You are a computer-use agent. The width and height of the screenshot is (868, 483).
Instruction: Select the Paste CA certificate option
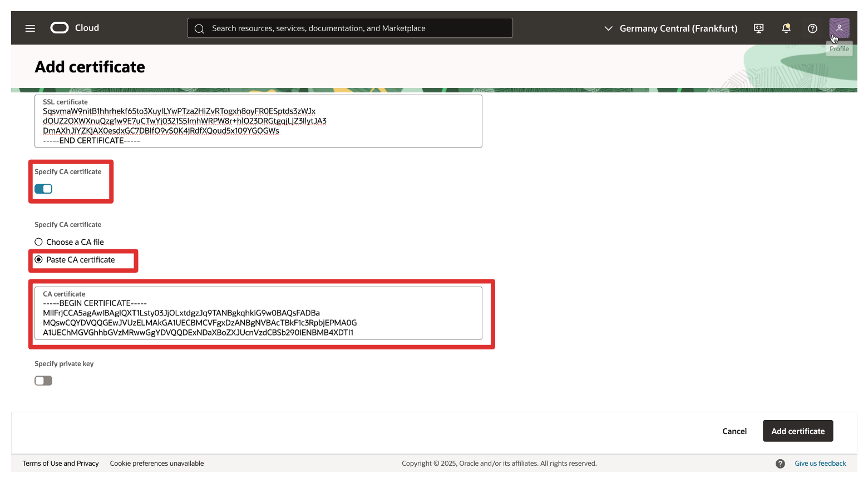(x=39, y=260)
